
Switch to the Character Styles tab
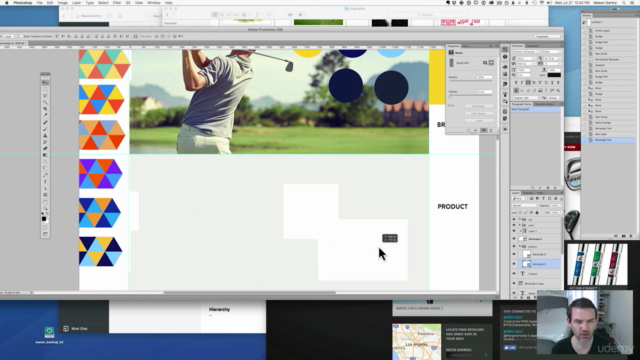tap(544, 104)
